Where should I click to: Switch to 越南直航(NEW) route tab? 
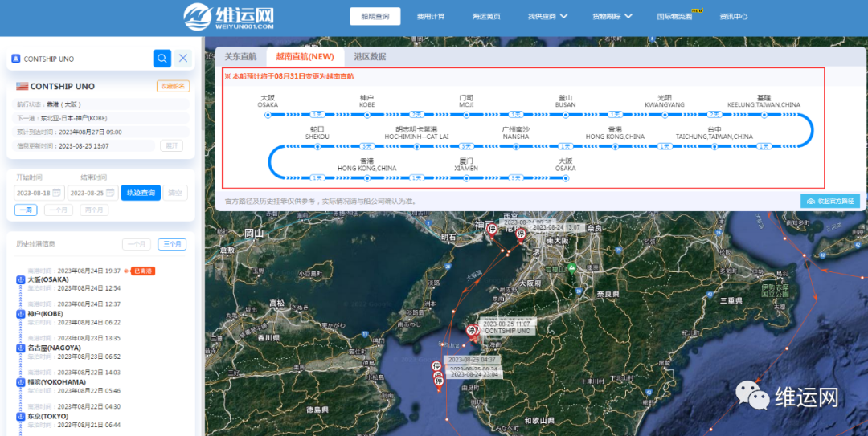[x=305, y=56]
